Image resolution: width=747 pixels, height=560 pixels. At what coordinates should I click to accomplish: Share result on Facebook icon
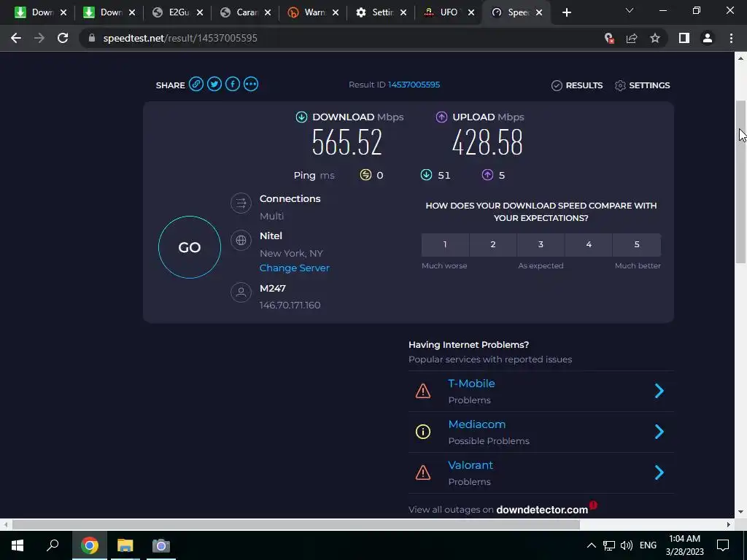coord(233,85)
